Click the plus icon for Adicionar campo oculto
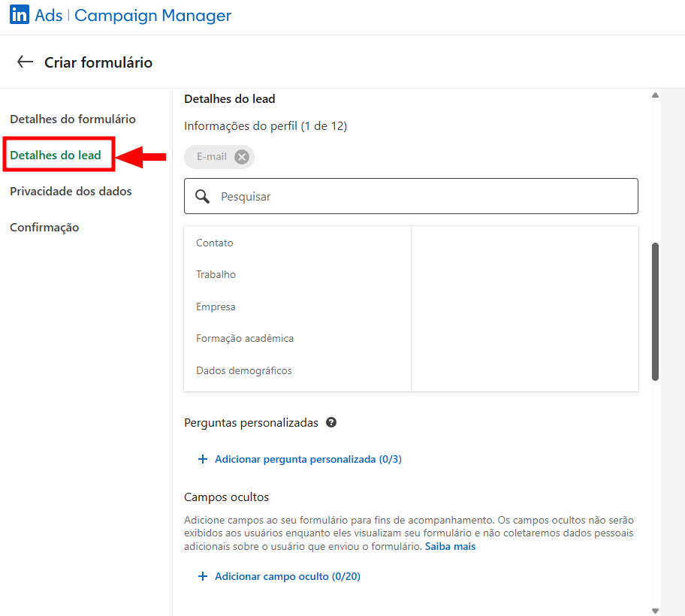Image resolution: width=685 pixels, height=616 pixels. coord(202,576)
